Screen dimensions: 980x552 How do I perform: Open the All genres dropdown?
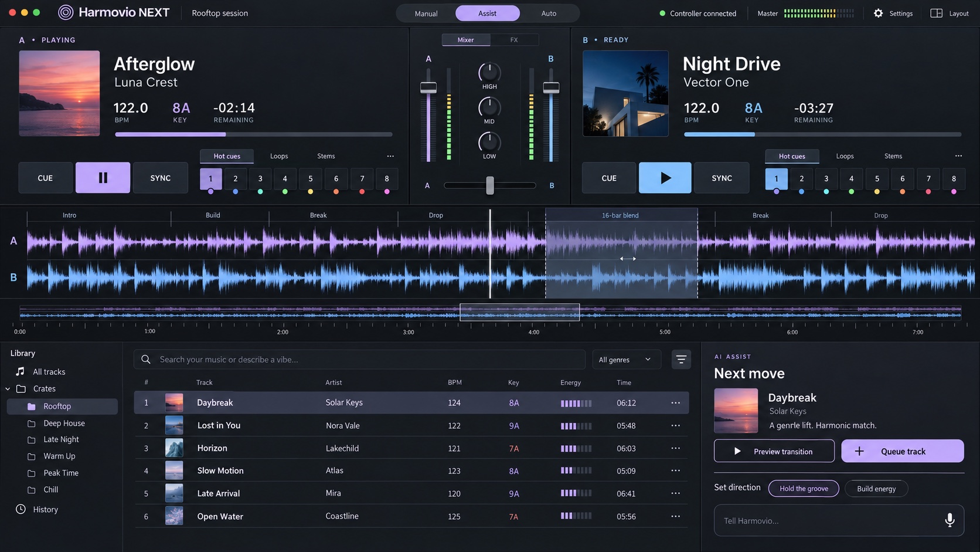point(626,360)
